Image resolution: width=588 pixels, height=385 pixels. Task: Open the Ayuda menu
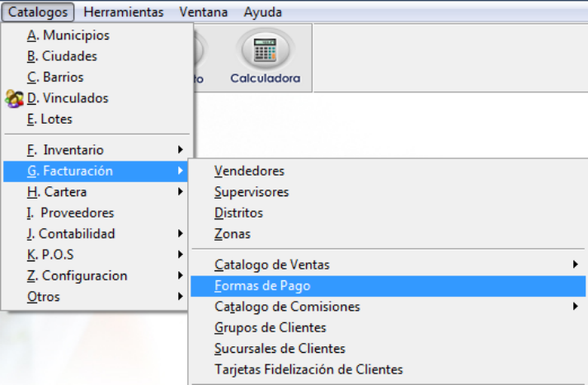click(x=262, y=12)
